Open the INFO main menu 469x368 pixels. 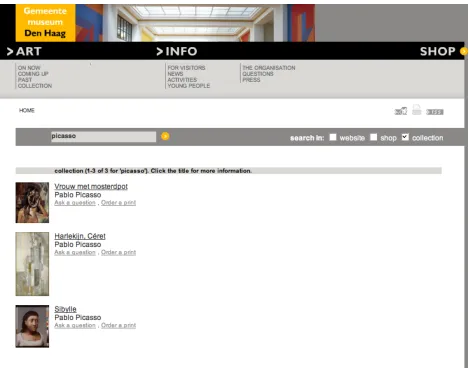point(177,51)
